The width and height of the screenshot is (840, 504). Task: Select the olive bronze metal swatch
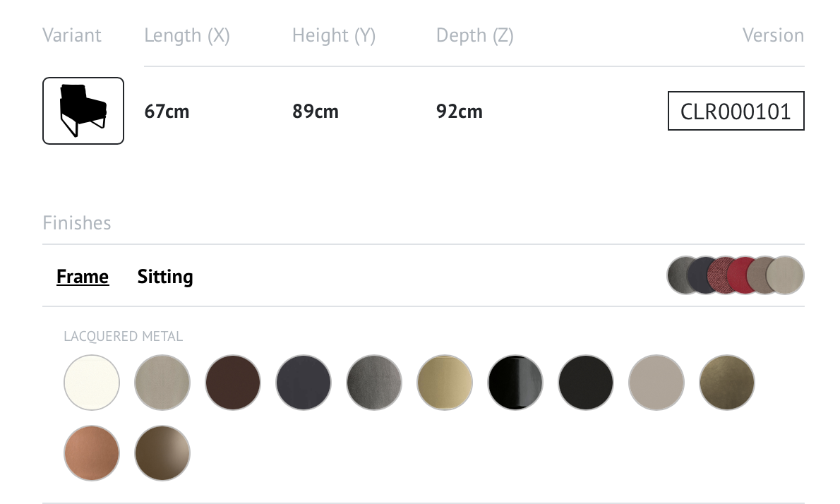[x=727, y=383]
